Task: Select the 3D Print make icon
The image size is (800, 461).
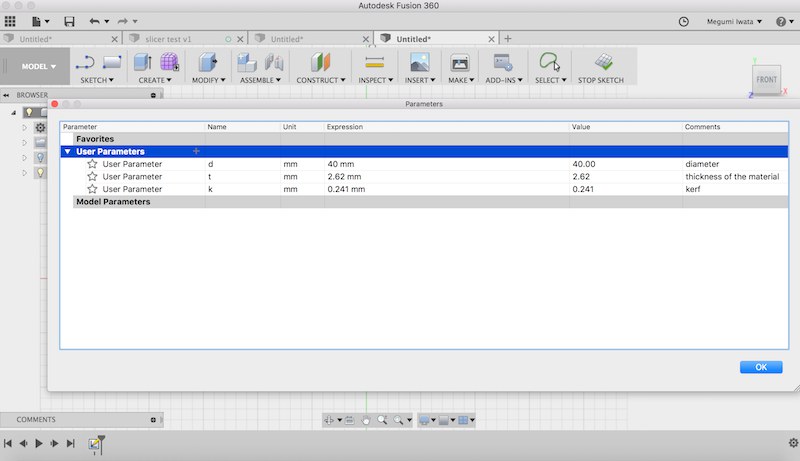Action: 460,63
